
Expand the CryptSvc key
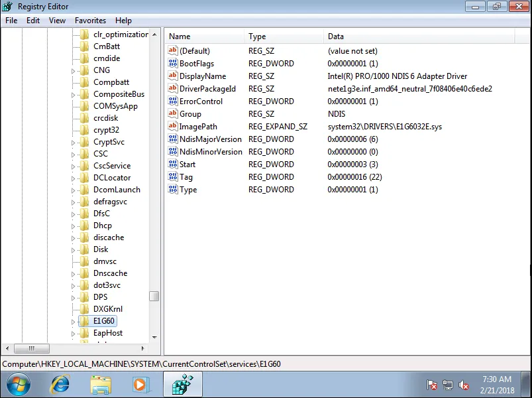(73, 143)
